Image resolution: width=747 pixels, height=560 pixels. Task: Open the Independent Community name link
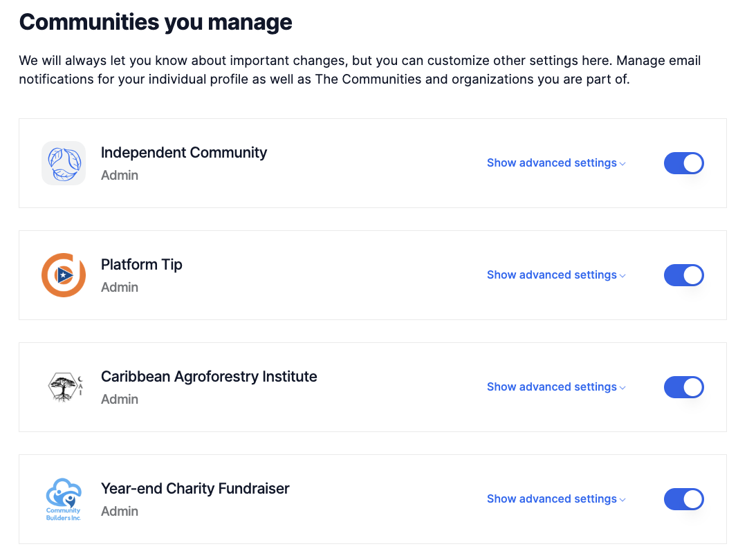184,153
